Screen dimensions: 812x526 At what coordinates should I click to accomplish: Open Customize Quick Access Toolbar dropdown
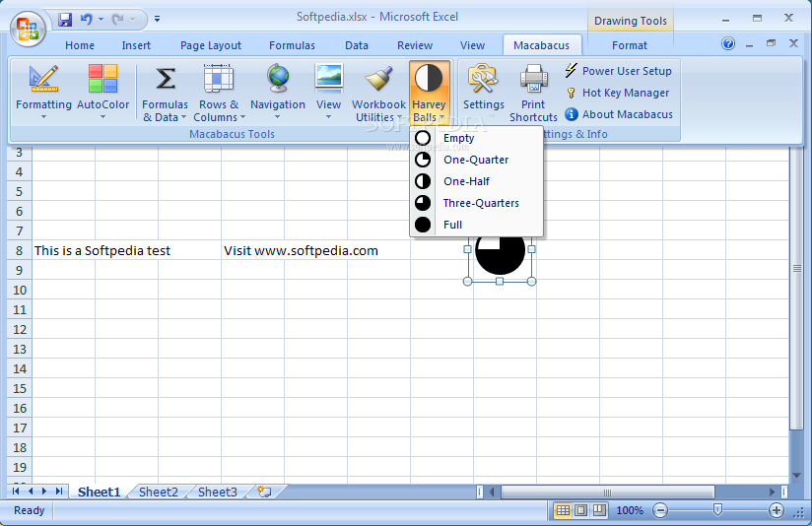pyautogui.click(x=157, y=19)
